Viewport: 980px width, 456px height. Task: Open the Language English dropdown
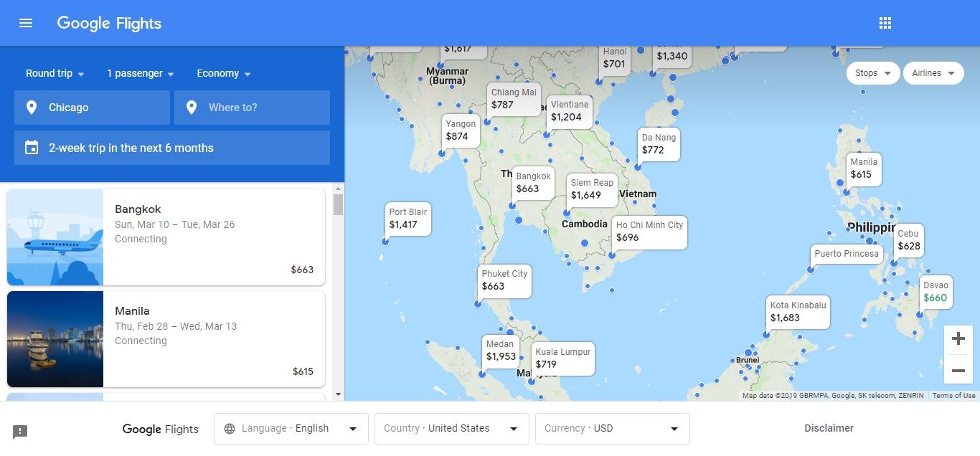pos(291,429)
